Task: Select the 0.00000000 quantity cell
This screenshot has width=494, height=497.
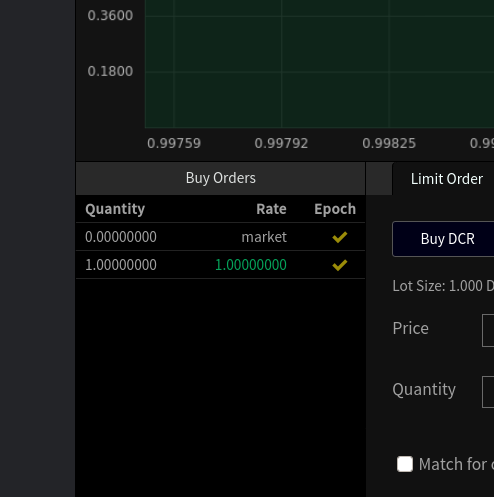Action: point(121,237)
